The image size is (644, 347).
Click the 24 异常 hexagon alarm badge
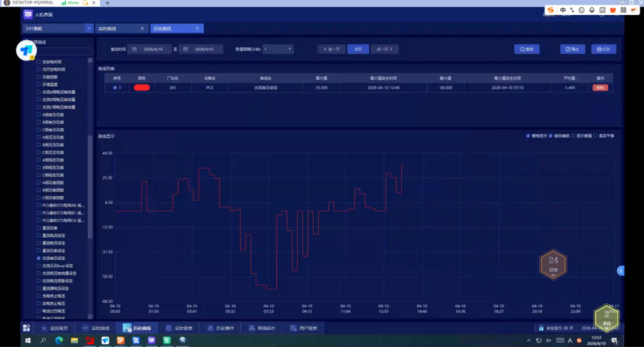[553, 264]
